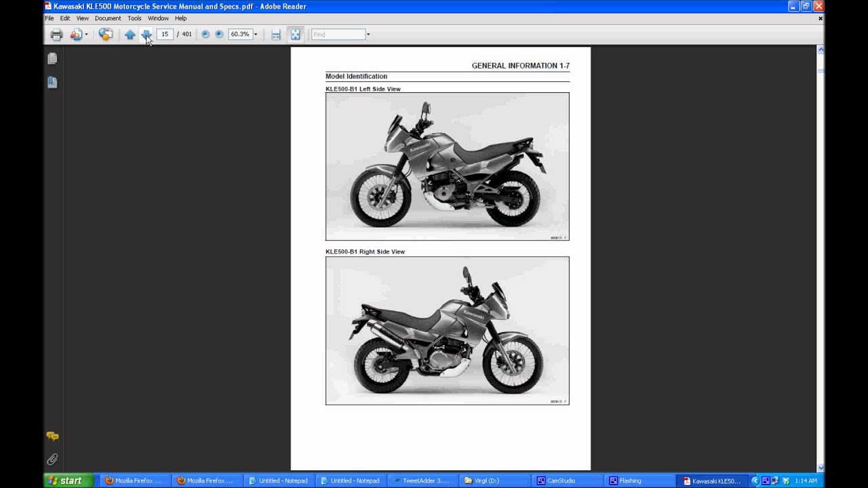Click the 'Model Identification' heading
Screen dimensions: 868x488
pyautogui.click(x=356, y=77)
